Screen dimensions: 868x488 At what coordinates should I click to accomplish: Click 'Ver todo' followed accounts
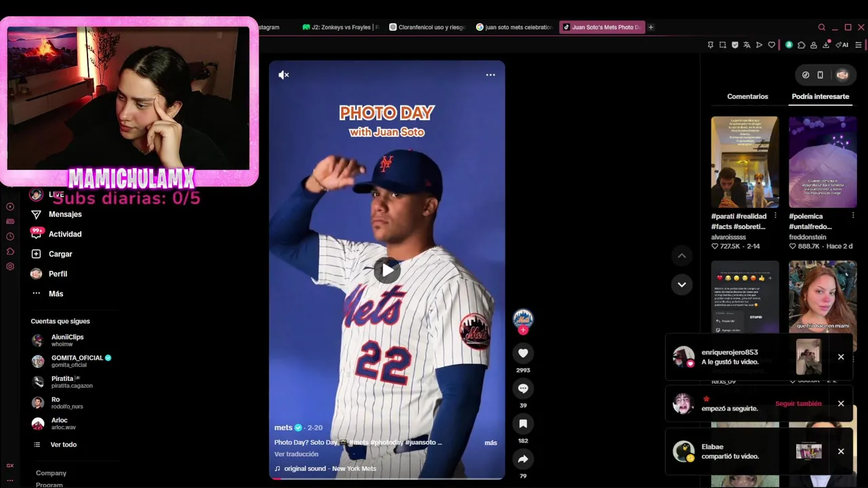coord(55,445)
